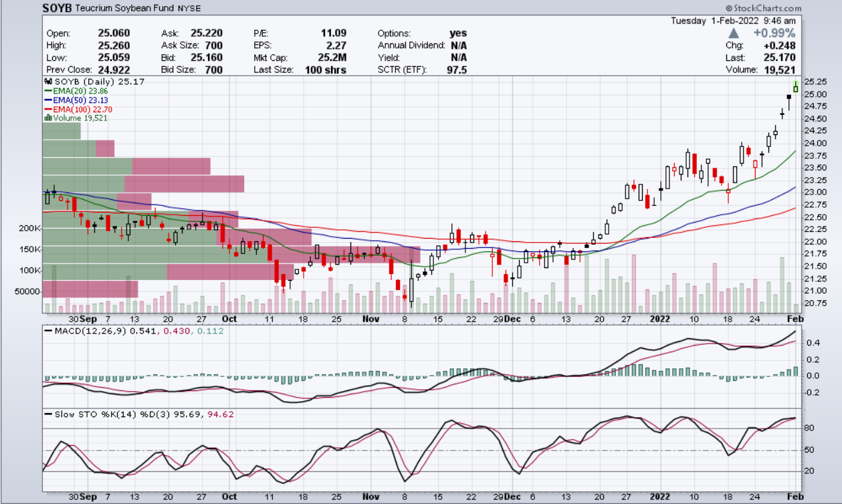This screenshot has height=504, width=842.
Task: Click the Mkt Cap value 25.2M
Action: tap(332, 57)
